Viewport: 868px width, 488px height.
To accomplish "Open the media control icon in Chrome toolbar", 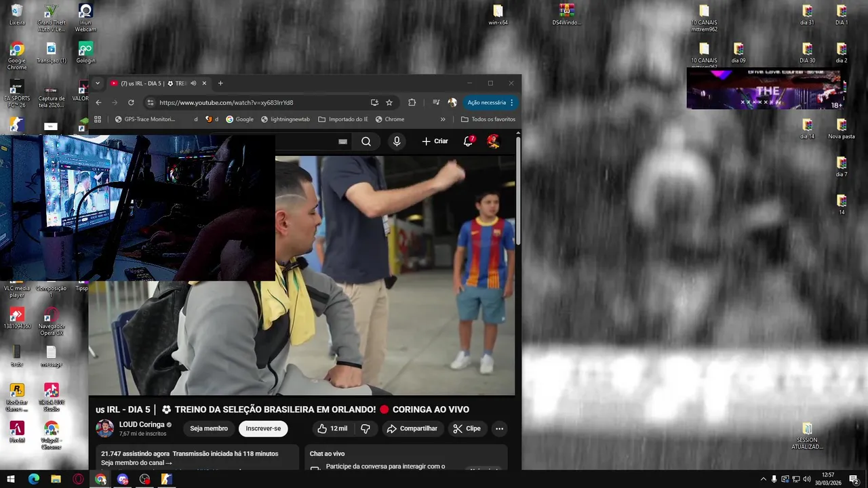I will tap(436, 102).
